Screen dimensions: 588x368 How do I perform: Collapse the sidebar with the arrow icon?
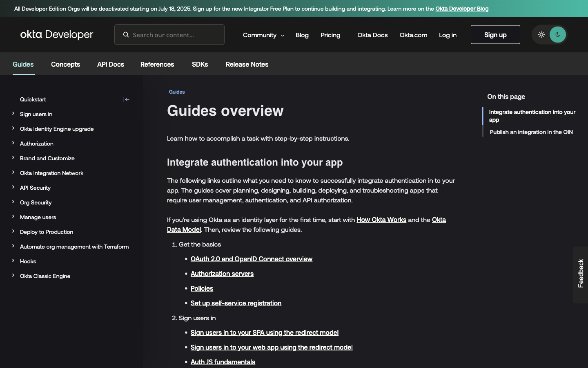click(127, 99)
